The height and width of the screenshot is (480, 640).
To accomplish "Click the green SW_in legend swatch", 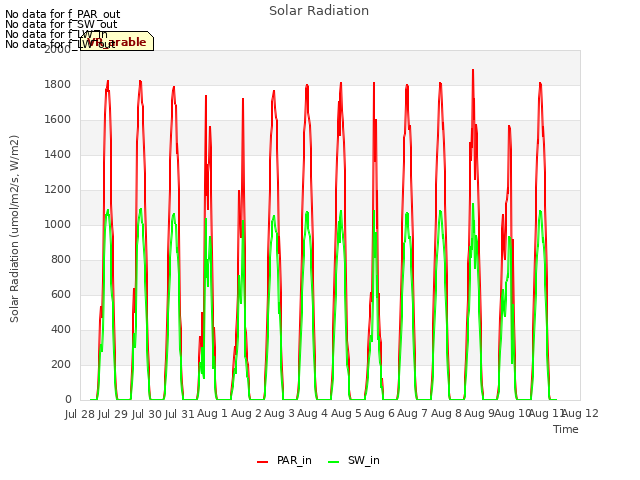I will pyautogui.click(x=333, y=462).
